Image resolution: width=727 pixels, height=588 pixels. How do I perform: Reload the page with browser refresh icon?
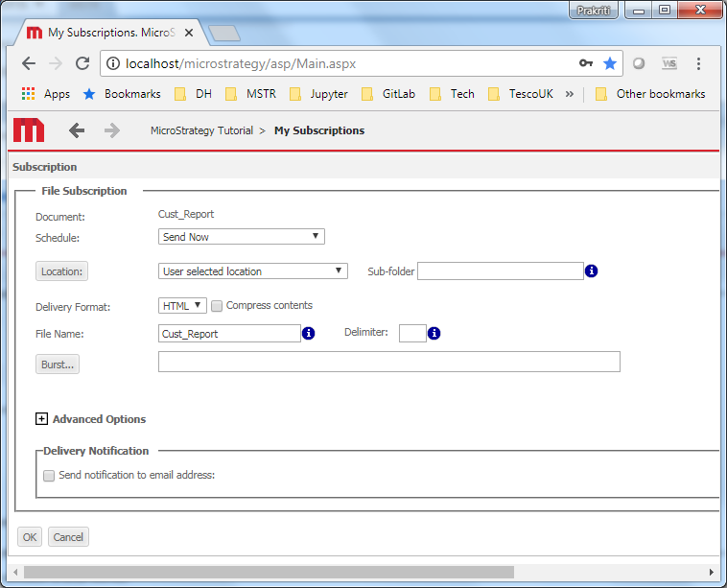[x=82, y=63]
